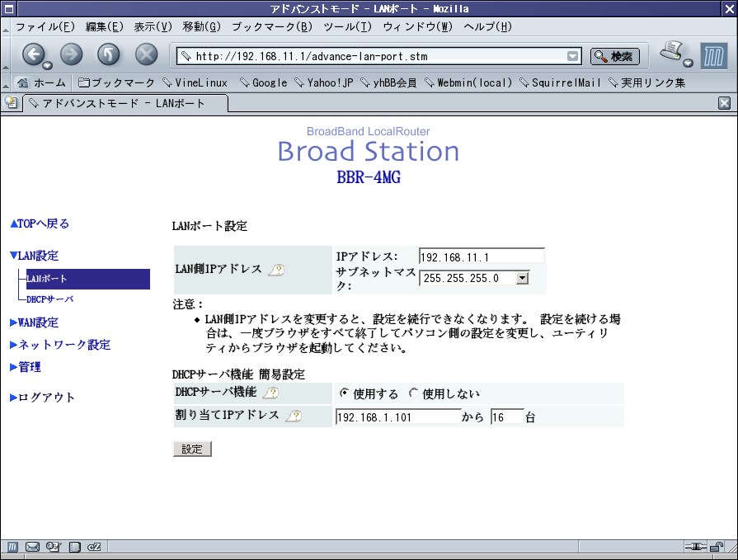
Task: Click the 検索 search button
Action: pos(614,56)
